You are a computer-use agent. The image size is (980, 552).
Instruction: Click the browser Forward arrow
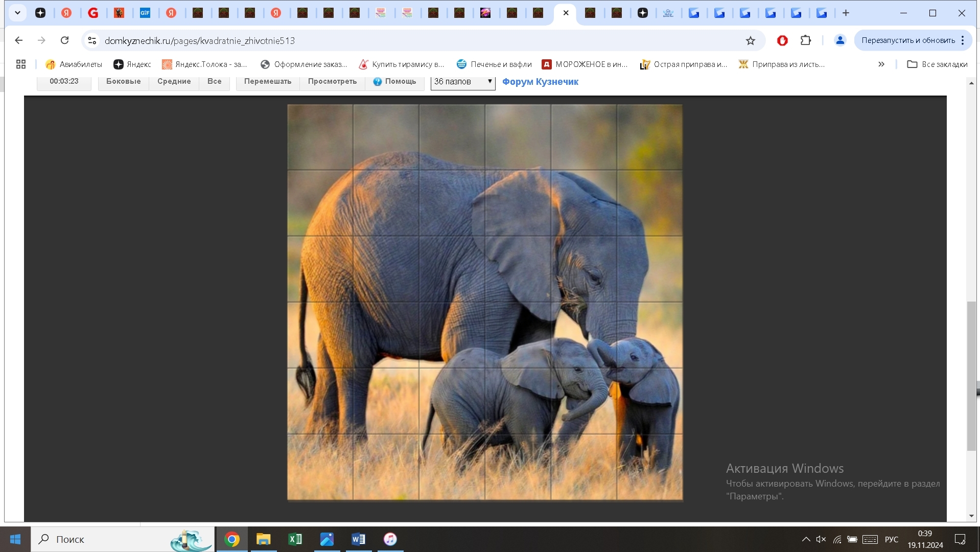pos(41,40)
